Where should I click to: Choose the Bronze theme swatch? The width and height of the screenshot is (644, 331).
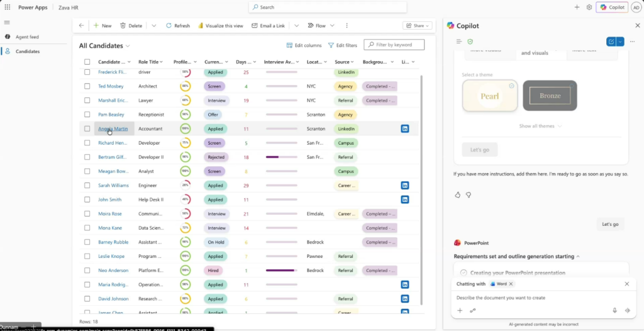click(x=550, y=96)
